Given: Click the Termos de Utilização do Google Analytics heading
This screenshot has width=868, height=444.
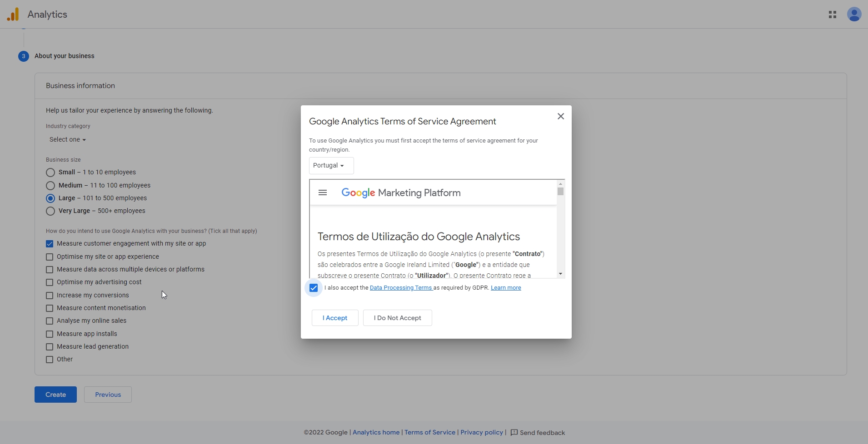Looking at the screenshot, I should pos(419,237).
